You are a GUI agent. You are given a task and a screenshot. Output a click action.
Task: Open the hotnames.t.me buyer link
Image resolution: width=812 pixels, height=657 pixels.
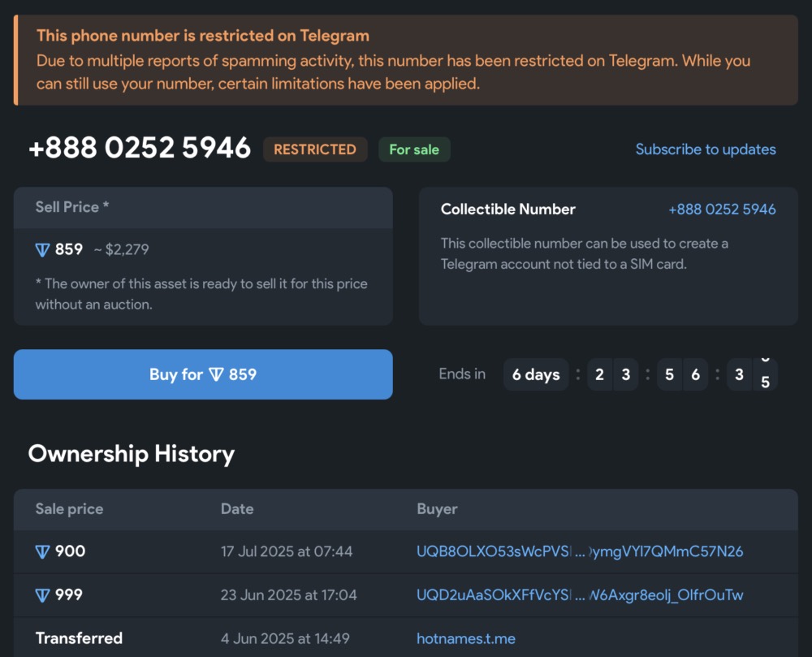coord(465,638)
